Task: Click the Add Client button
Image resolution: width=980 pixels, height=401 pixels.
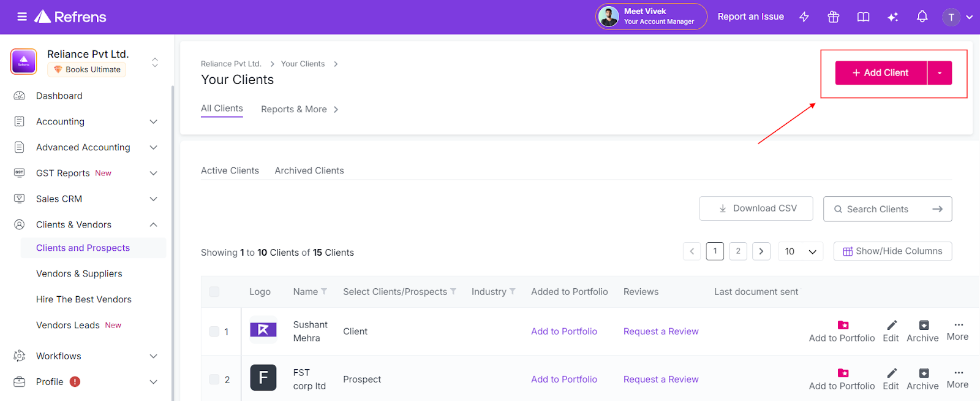Action: click(x=881, y=73)
